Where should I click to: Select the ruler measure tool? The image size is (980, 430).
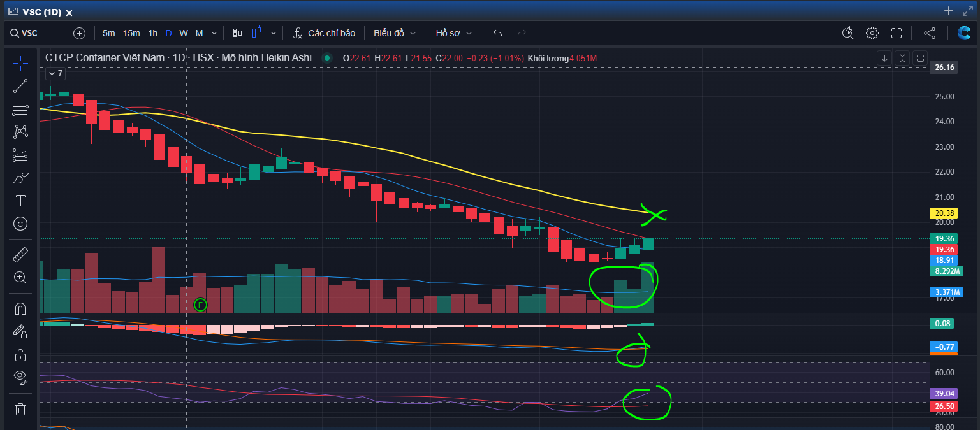tap(20, 255)
